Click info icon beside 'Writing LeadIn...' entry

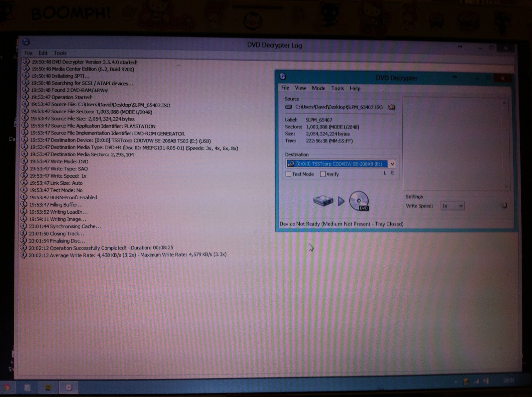click(24, 212)
